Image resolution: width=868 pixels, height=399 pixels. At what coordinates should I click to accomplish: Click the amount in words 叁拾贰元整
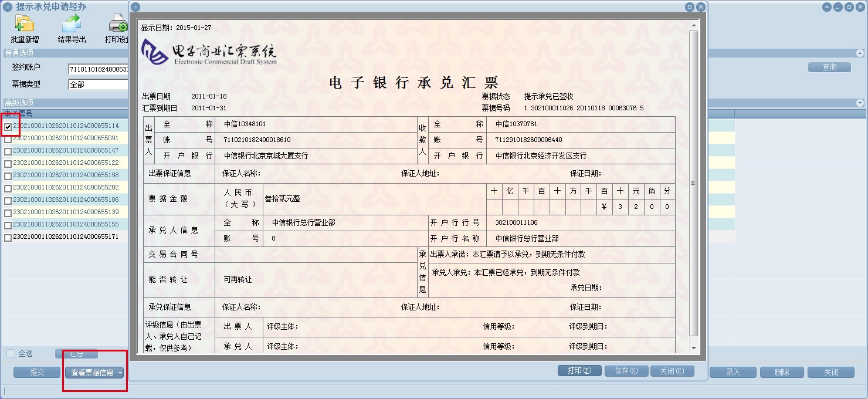click(283, 199)
